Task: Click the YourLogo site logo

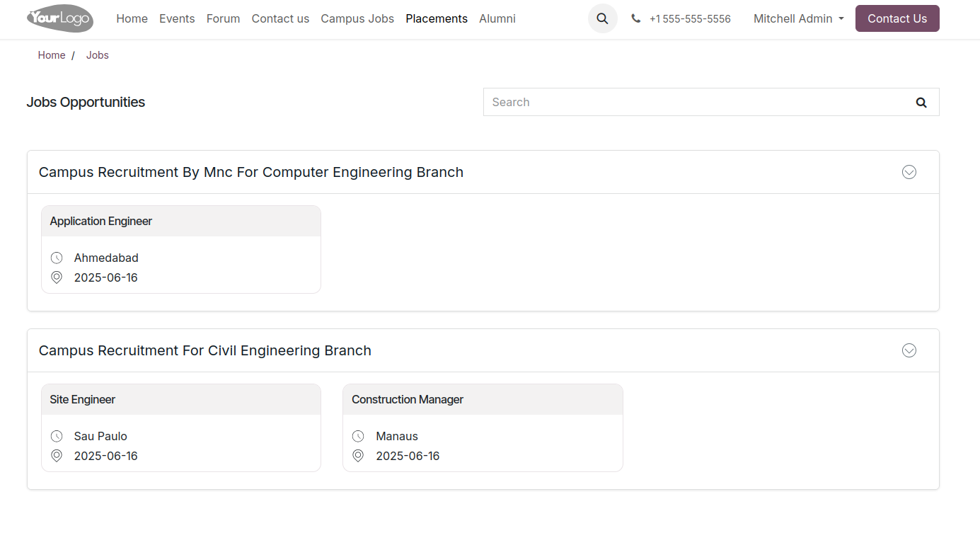Action: [x=60, y=18]
